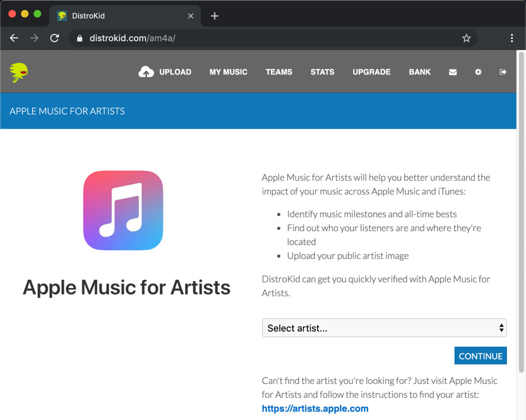Go back with browser back arrow

click(x=14, y=39)
